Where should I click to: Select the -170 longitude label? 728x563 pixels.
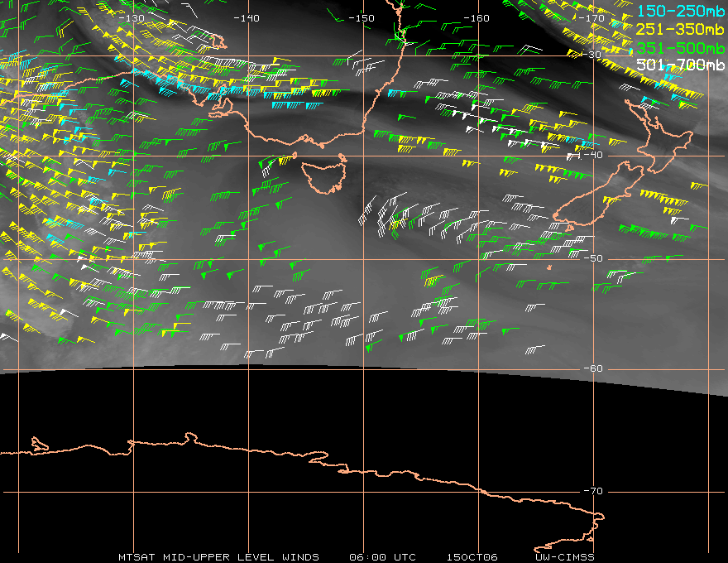591,17
